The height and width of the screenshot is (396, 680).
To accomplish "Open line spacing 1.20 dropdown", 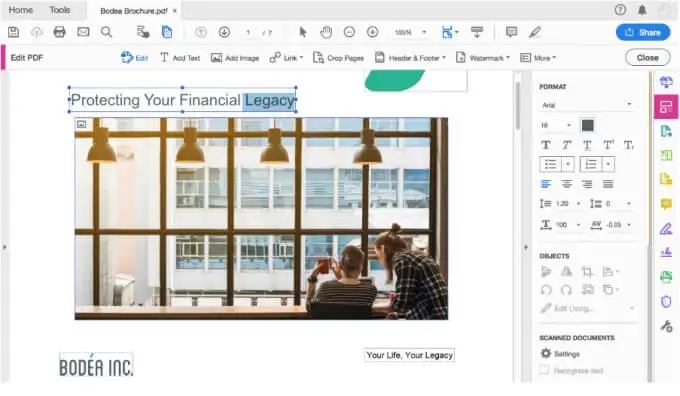I will click(x=578, y=203).
